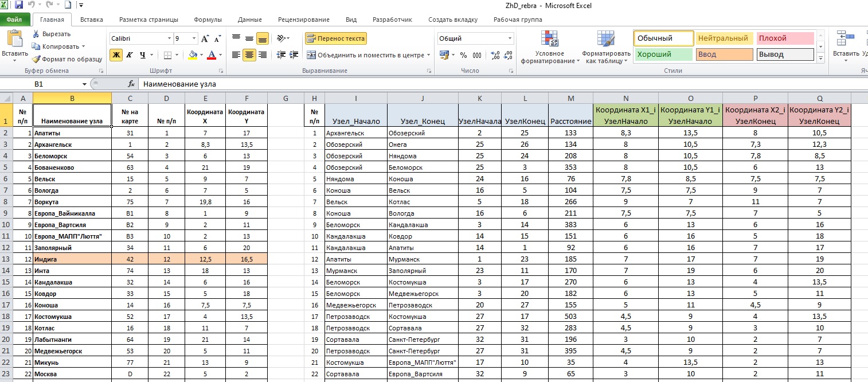Apply thousands separator format (000)
Image resolution: width=868 pixels, height=382 pixels.
point(477,55)
